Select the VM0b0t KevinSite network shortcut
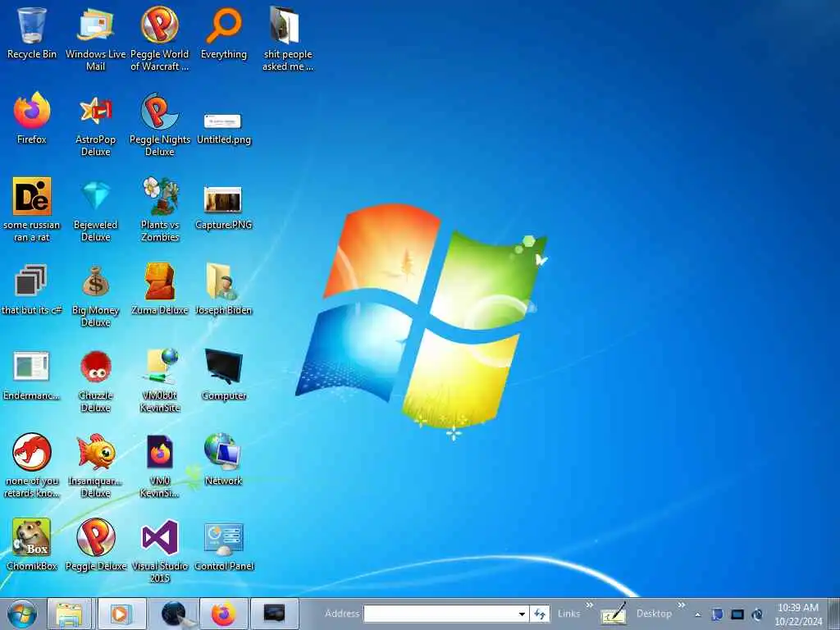The image size is (840, 630). pyautogui.click(x=160, y=381)
